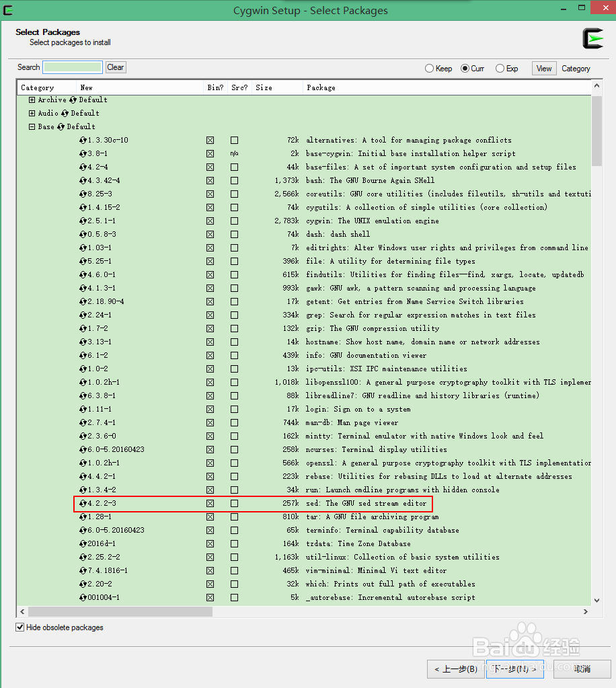Go back with 上一步(B) button
Screen dimensions: 616x688
[455, 669]
